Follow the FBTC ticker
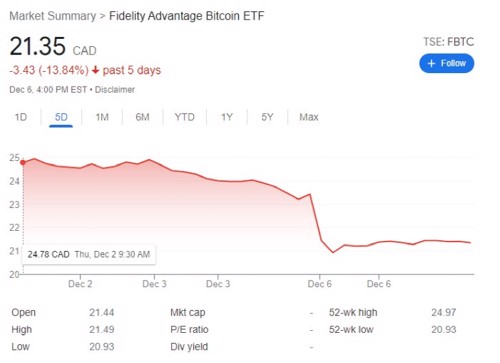This screenshot has width=500, height=363. point(447,63)
